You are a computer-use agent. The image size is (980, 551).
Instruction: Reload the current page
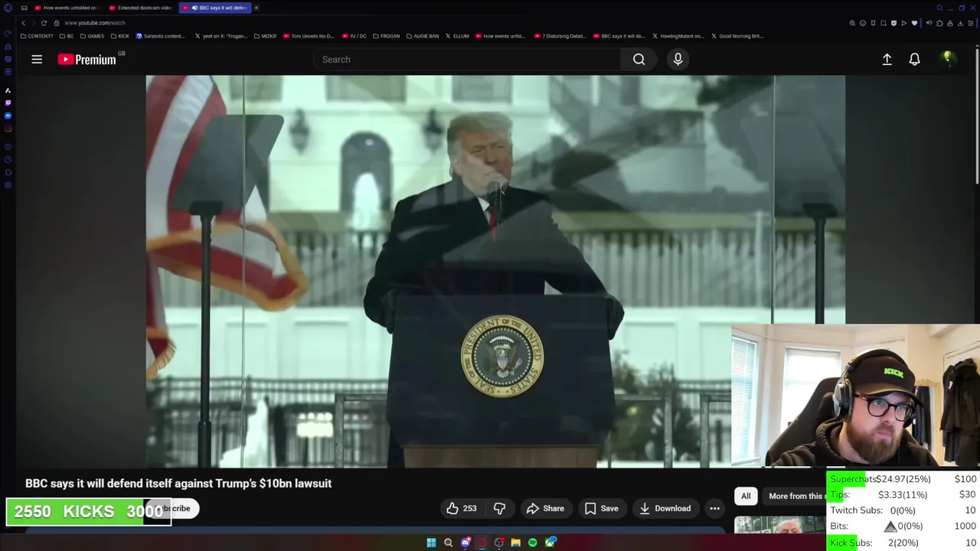pos(44,23)
